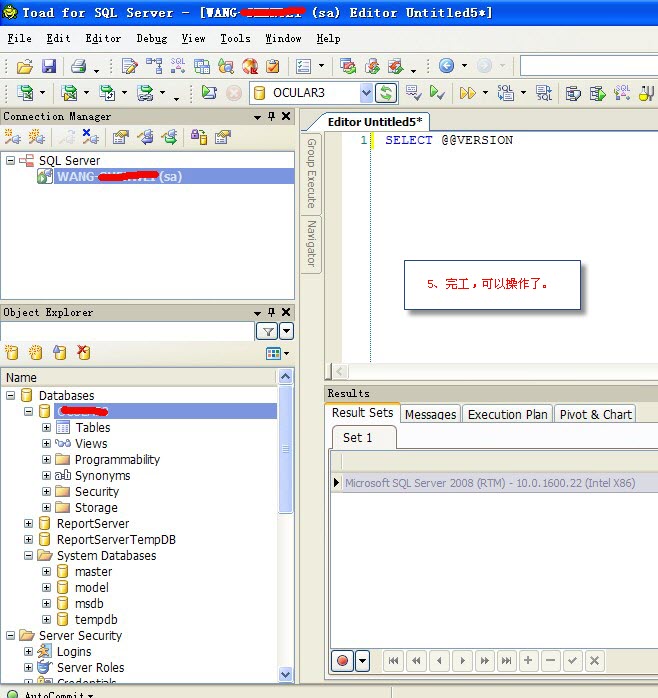Image resolution: width=658 pixels, height=698 pixels.
Task: Expand the Tables tree node
Action: pyautogui.click(x=46, y=428)
